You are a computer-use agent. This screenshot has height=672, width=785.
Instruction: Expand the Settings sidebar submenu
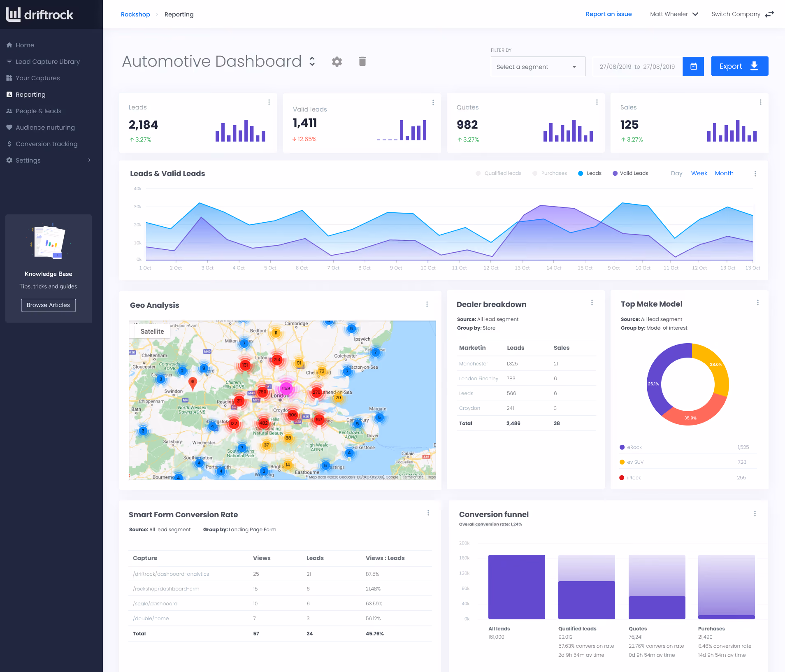89,160
